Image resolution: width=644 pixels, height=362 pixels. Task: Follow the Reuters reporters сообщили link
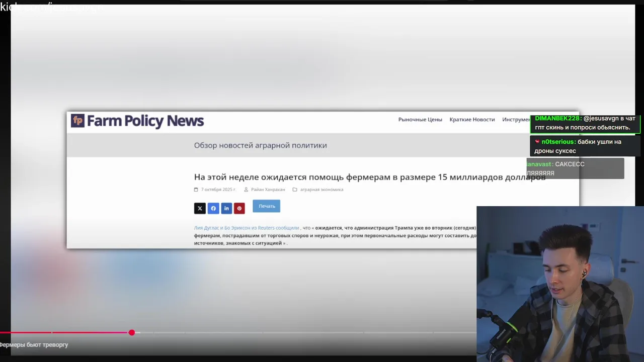[x=247, y=228]
